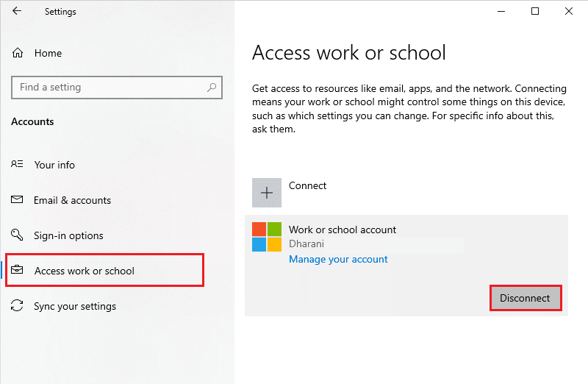Minimize the Settings window
Viewport: 588px width, 384px height.
[501, 11]
